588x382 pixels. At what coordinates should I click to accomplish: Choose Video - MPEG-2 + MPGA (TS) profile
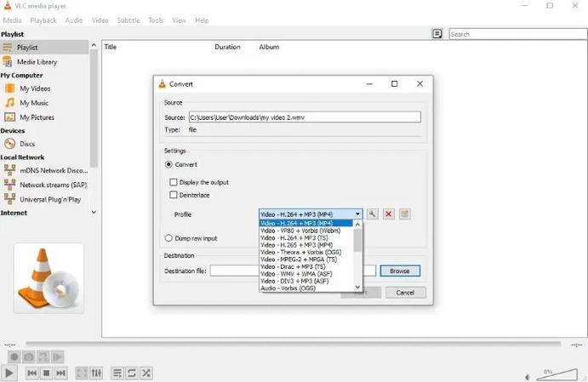tap(305, 259)
